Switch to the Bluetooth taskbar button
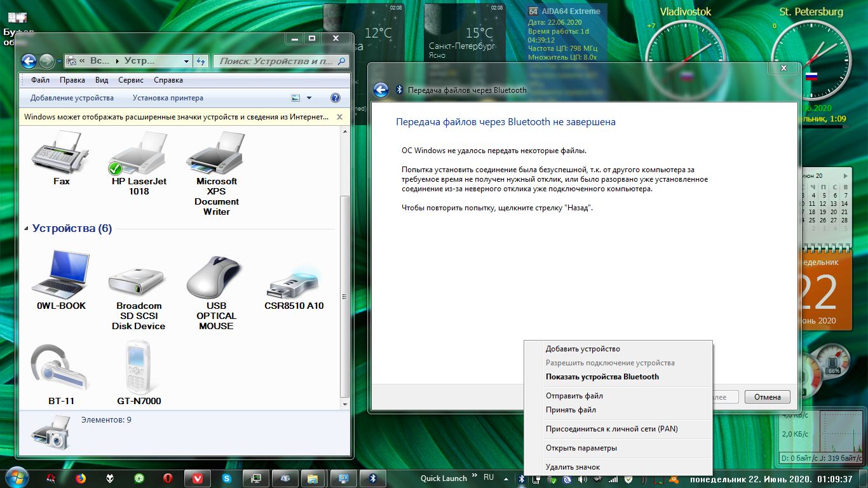This screenshot has height=488, width=868. pyautogui.click(x=373, y=478)
